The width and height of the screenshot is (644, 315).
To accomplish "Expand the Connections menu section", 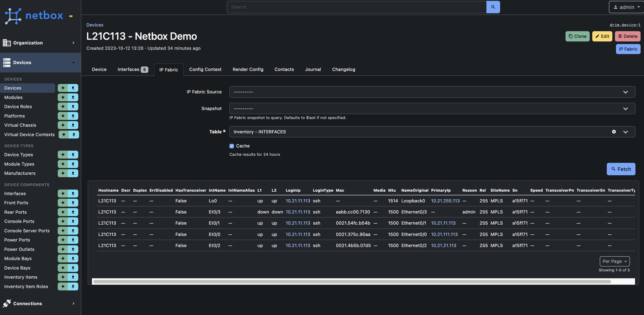I will pos(40,303).
